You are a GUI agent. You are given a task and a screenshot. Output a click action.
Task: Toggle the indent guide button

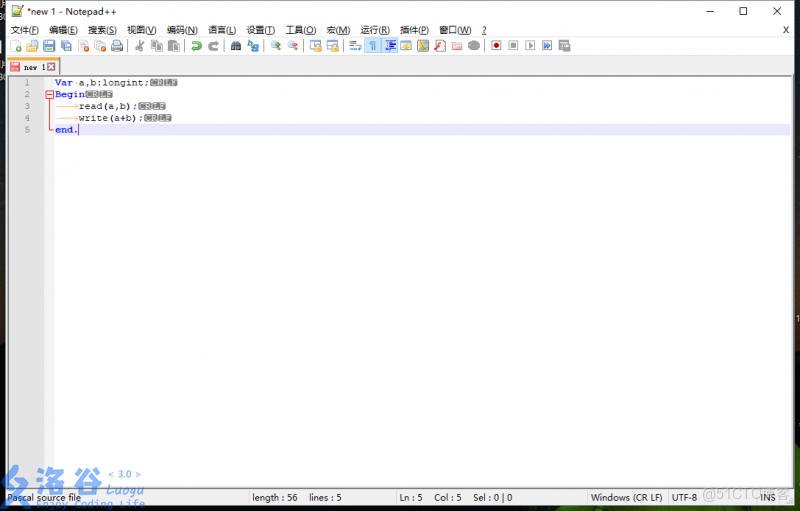(390, 46)
